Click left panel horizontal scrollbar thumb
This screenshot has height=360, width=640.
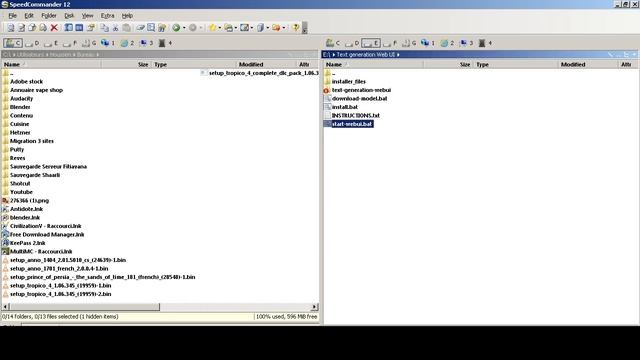(84, 307)
